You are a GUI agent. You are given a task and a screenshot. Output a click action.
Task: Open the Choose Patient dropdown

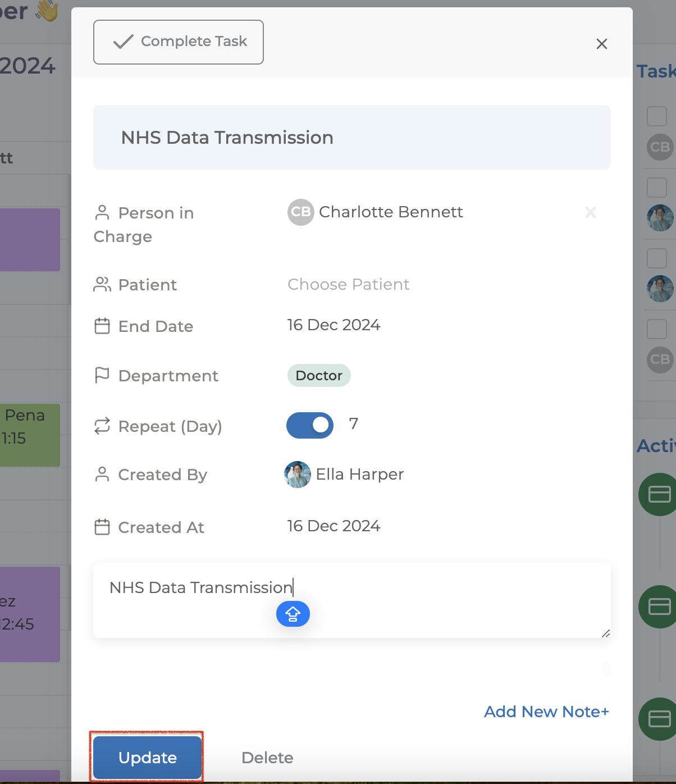point(348,284)
